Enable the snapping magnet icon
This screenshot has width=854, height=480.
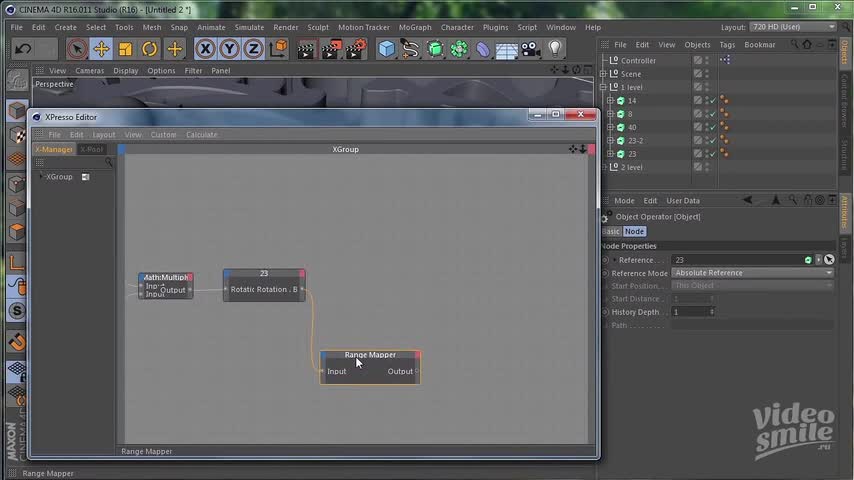(x=17, y=342)
